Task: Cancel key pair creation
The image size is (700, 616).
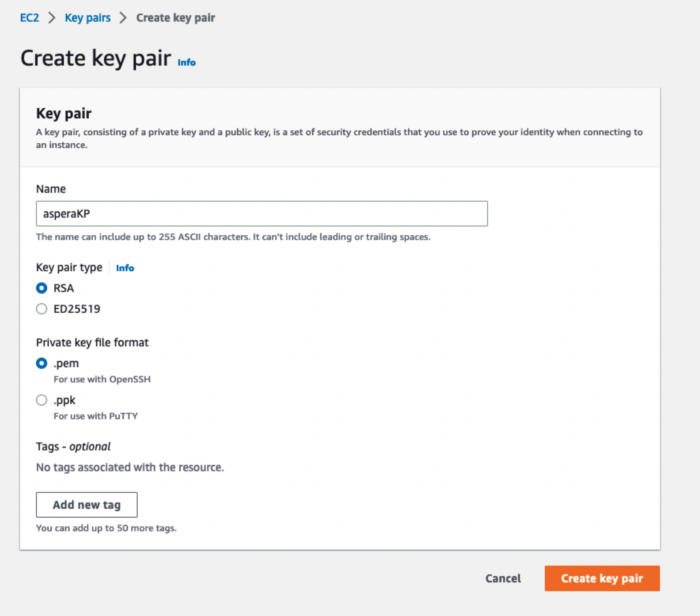Action: point(503,578)
